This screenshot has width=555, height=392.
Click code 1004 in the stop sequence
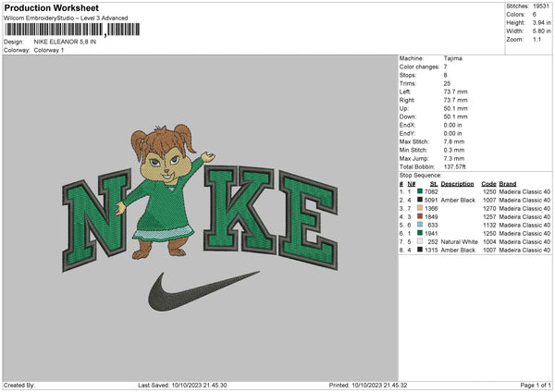pos(489,241)
